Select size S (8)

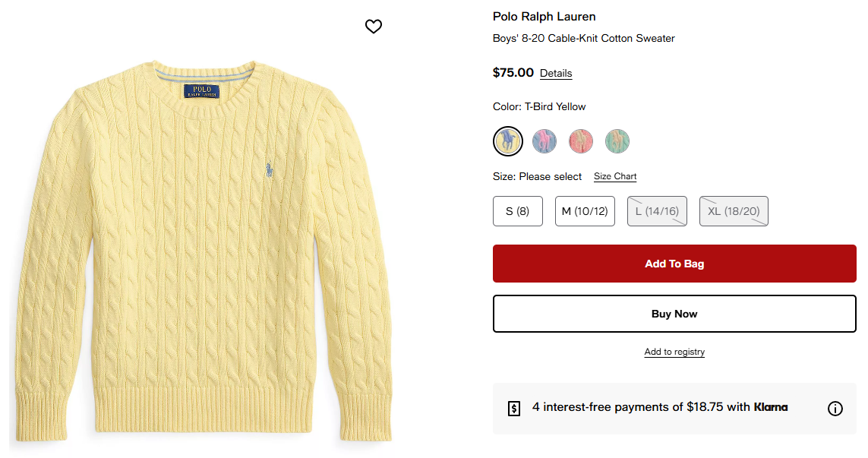coord(518,211)
